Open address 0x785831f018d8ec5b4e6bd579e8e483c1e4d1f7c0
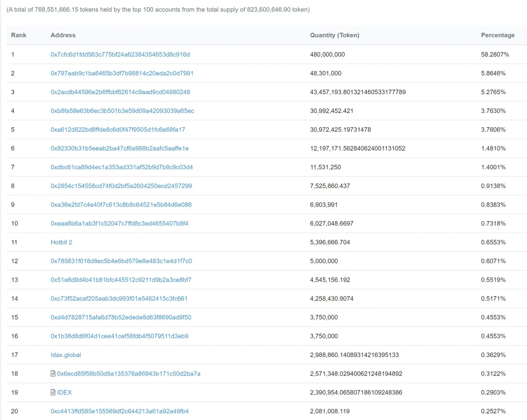This screenshot has height=420, width=527. click(121, 261)
